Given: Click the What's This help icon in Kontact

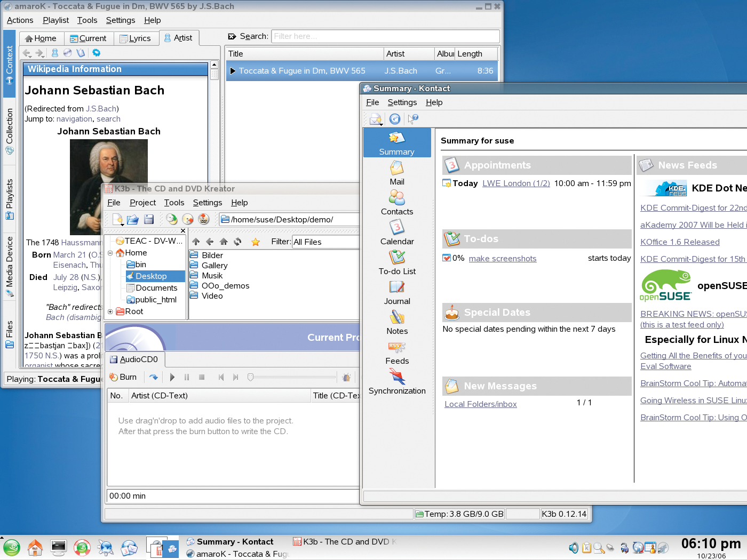Looking at the screenshot, I should pyautogui.click(x=413, y=119).
